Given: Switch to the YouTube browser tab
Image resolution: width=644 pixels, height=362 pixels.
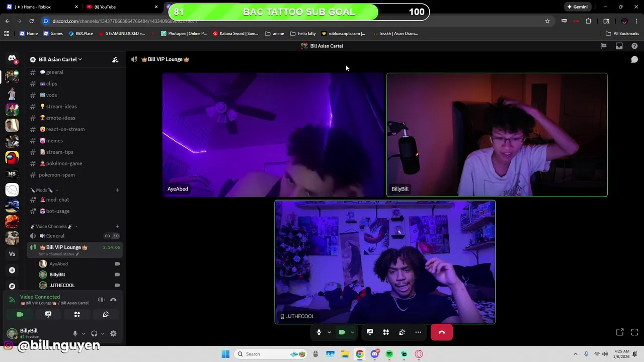Looking at the screenshot, I should pos(122,7).
